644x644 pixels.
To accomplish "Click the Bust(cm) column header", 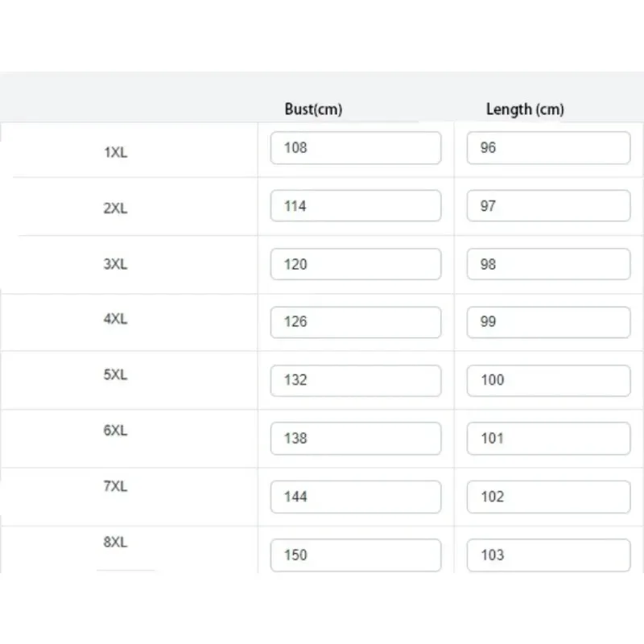I will click(x=313, y=109).
